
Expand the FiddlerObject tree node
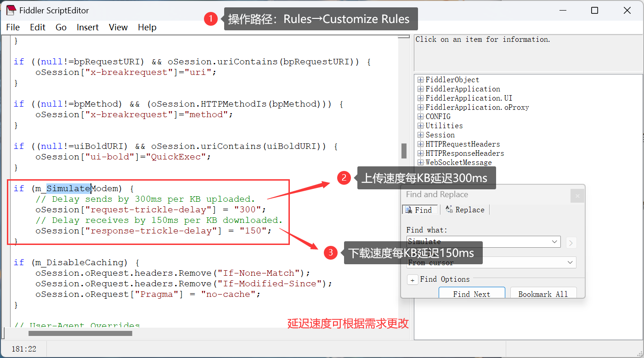pos(420,80)
